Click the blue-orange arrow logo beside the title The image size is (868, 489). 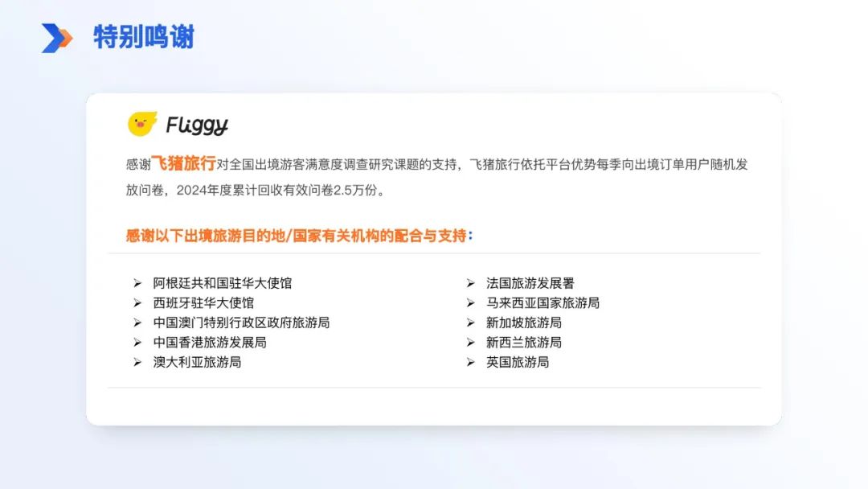pos(57,39)
